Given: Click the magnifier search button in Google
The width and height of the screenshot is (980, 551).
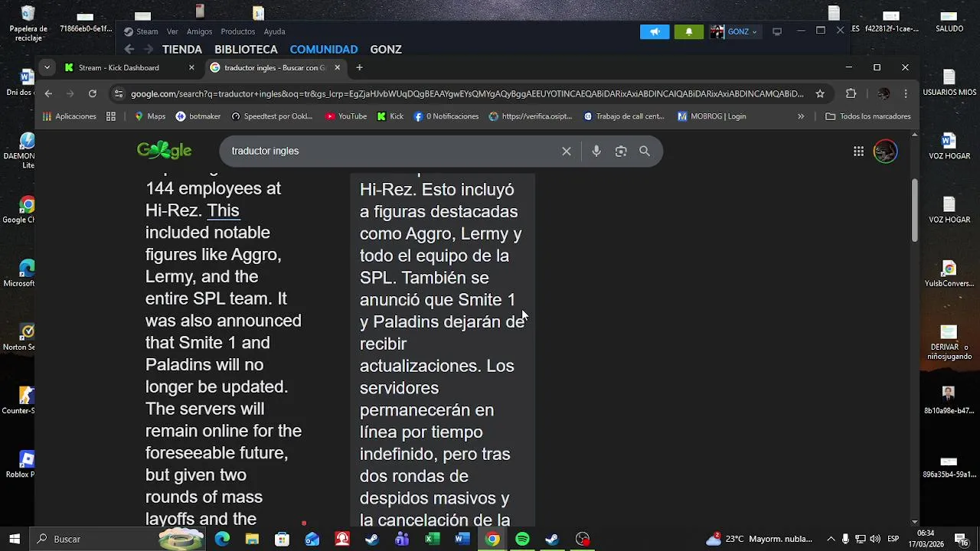Looking at the screenshot, I should click(x=645, y=152).
